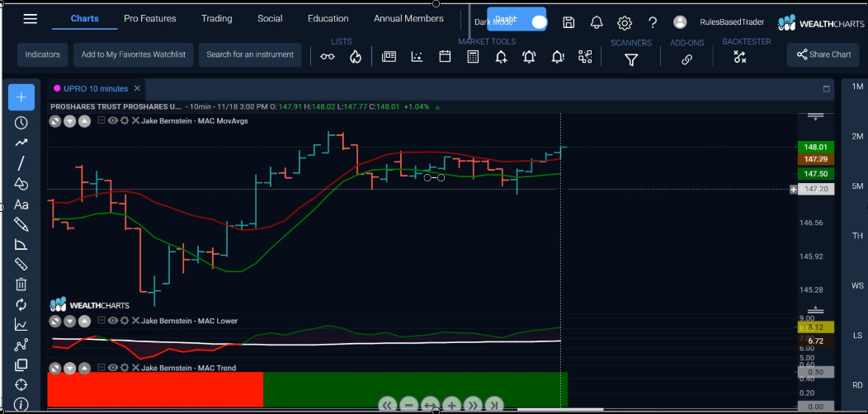The width and height of the screenshot is (868, 414).
Task: Move MAC MovAvgs pane up arrow
Action: pyautogui.click(x=84, y=121)
